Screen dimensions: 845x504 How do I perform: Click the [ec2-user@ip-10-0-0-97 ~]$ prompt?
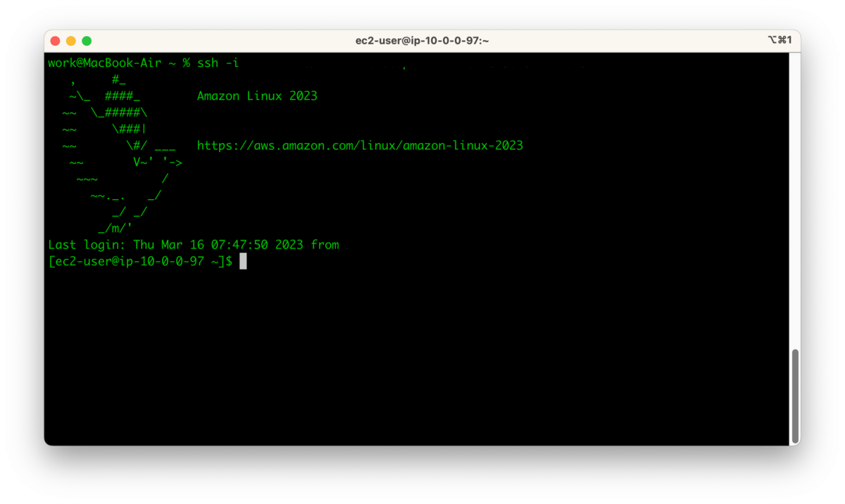point(140,262)
